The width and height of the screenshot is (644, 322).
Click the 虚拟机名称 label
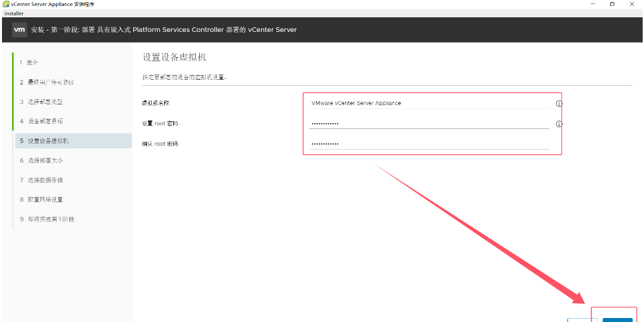[156, 103]
